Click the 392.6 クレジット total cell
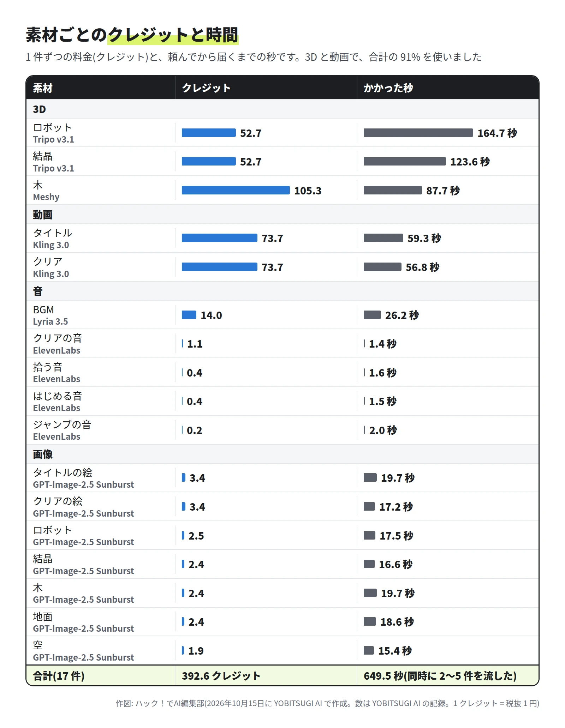 (221, 676)
